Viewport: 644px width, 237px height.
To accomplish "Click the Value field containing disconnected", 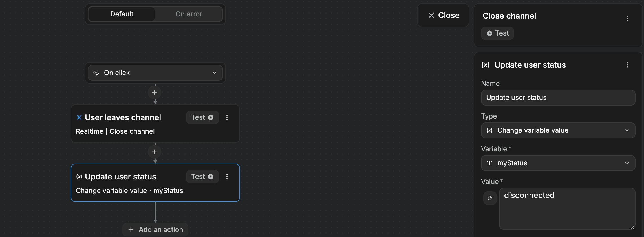I will pyautogui.click(x=567, y=209).
